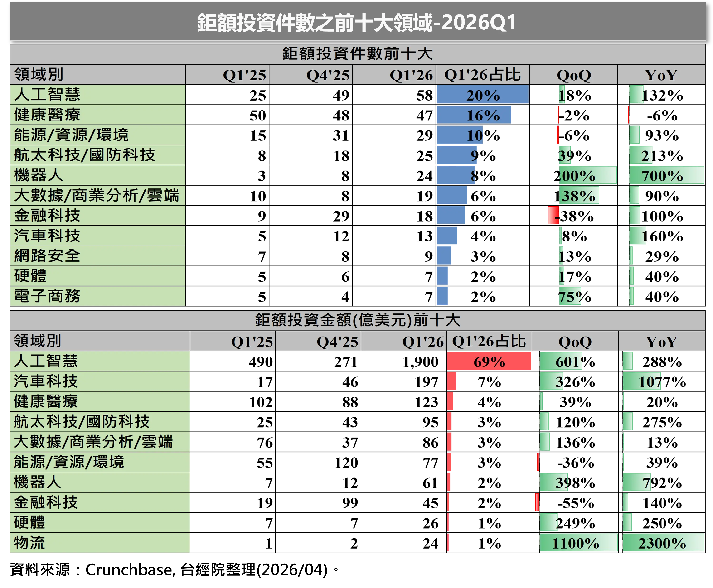Click the main title banner 鉅額投資件數之前十大領域-2026Q1
The height and width of the screenshot is (588, 713).
357,22
